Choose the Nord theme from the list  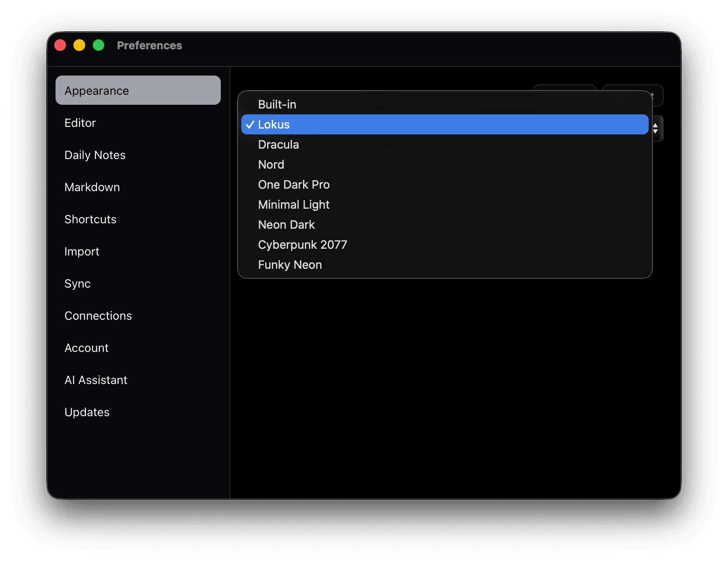(x=271, y=164)
